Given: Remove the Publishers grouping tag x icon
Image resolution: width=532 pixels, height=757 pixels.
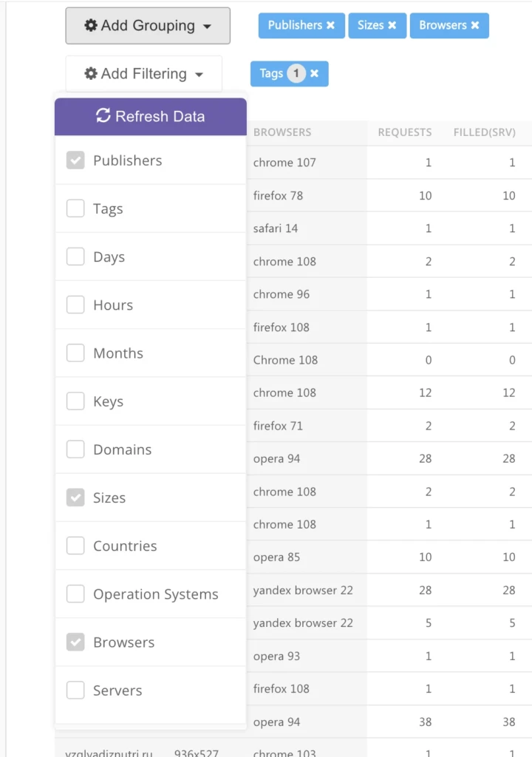Looking at the screenshot, I should [x=331, y=25].
